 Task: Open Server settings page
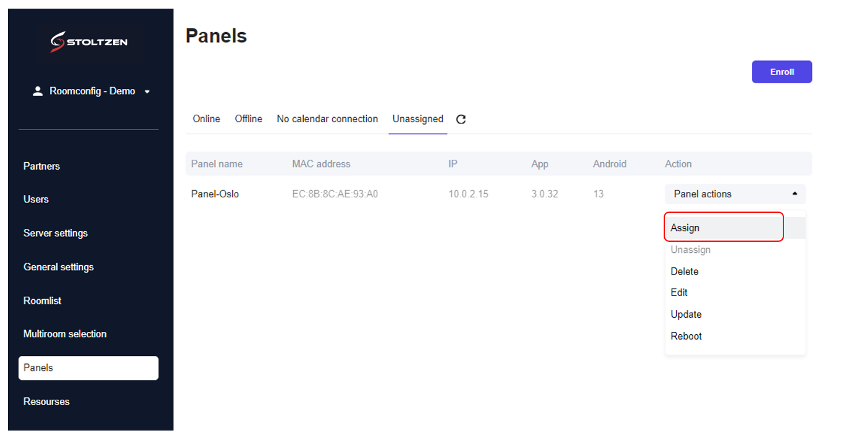56,233
